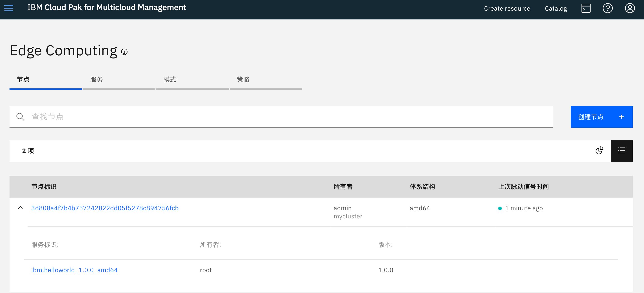Click the plus icon on 创建节点 button

coord(621,117)
